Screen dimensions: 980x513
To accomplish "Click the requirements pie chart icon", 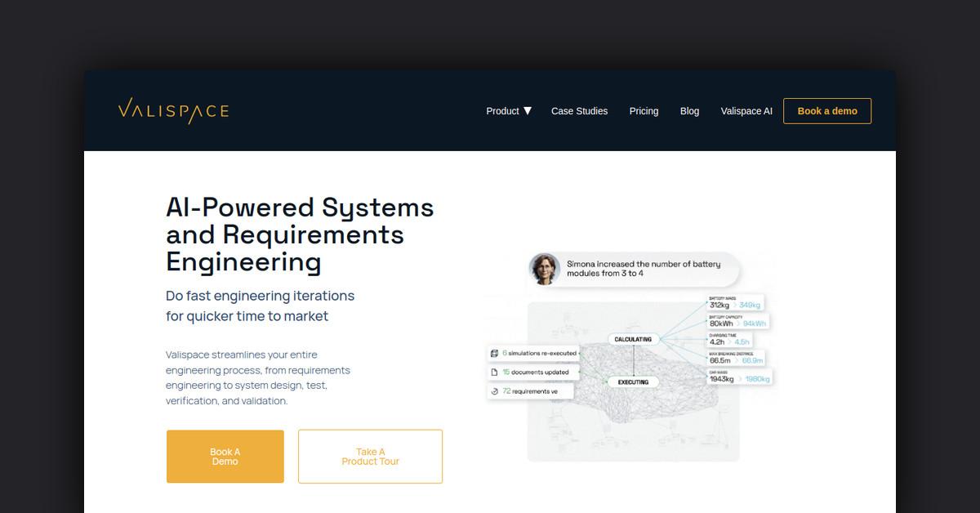I will (x=494, y=392).
